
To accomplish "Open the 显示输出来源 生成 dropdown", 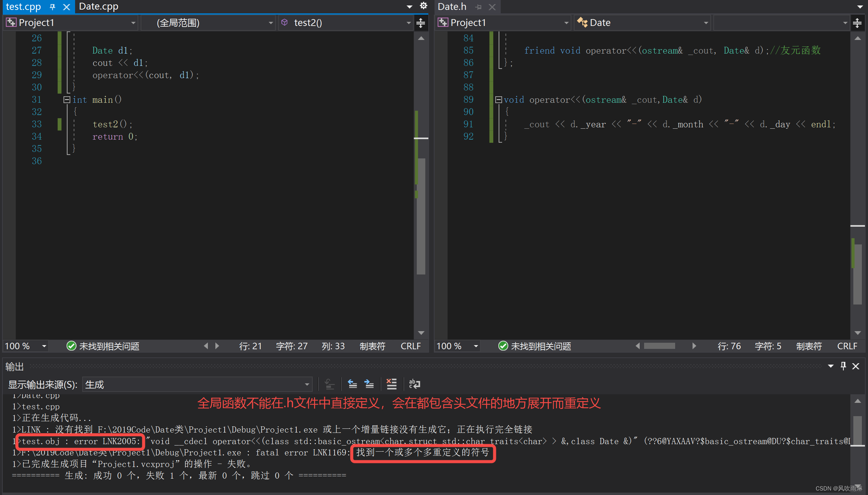I will pos(197,385).
